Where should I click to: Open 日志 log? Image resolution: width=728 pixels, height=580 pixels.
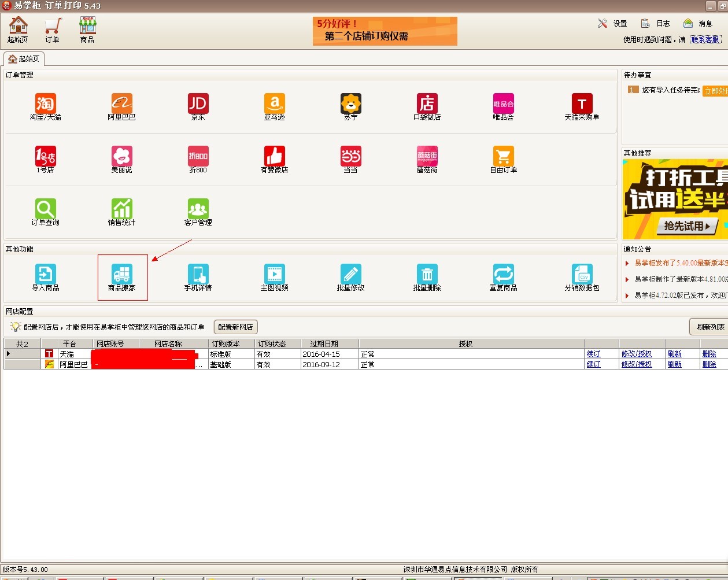656,24
